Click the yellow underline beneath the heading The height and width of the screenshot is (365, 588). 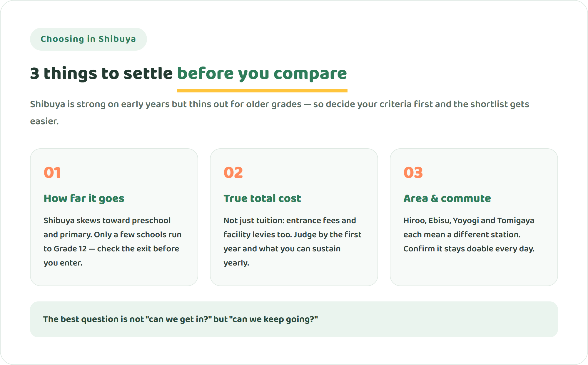tap(262, 91)
